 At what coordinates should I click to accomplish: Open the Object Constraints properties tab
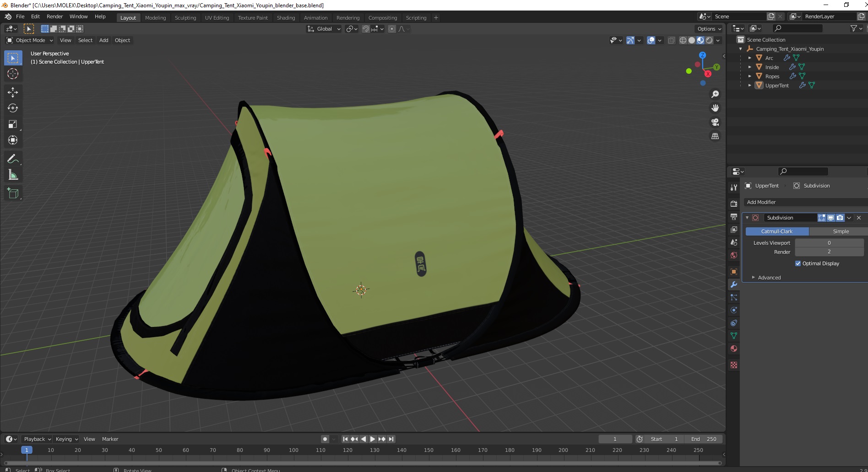(734, 323)
